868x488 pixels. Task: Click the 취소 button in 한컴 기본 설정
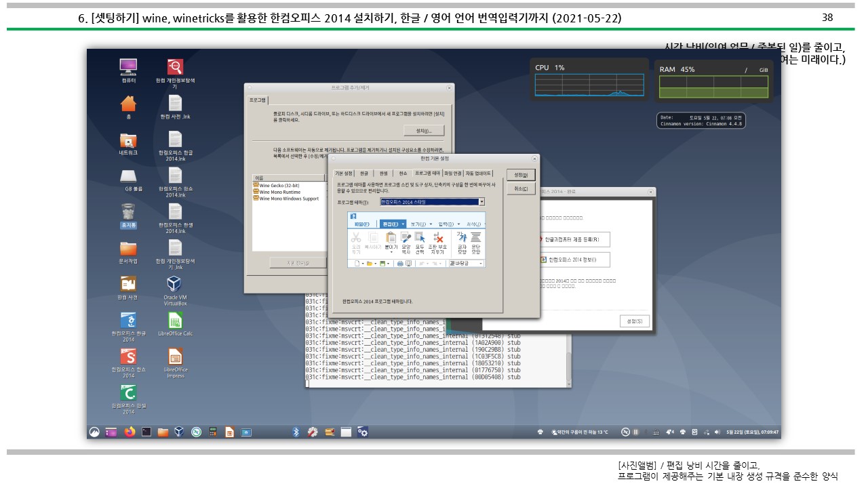[x=521, y=188]
